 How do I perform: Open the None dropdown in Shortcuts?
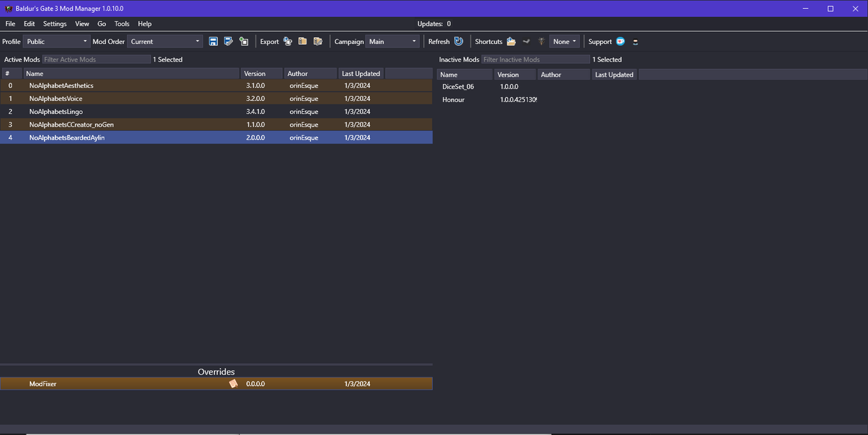(564, 41)
